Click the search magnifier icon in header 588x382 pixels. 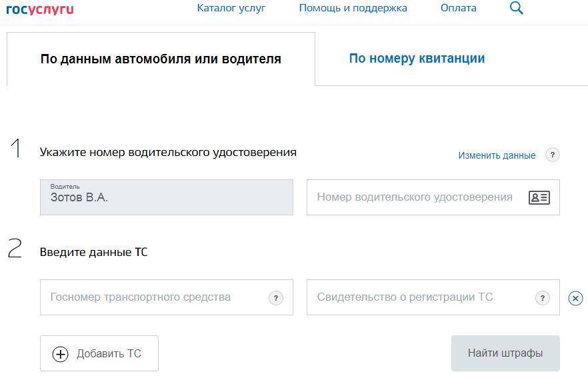[x=517, y=8]
